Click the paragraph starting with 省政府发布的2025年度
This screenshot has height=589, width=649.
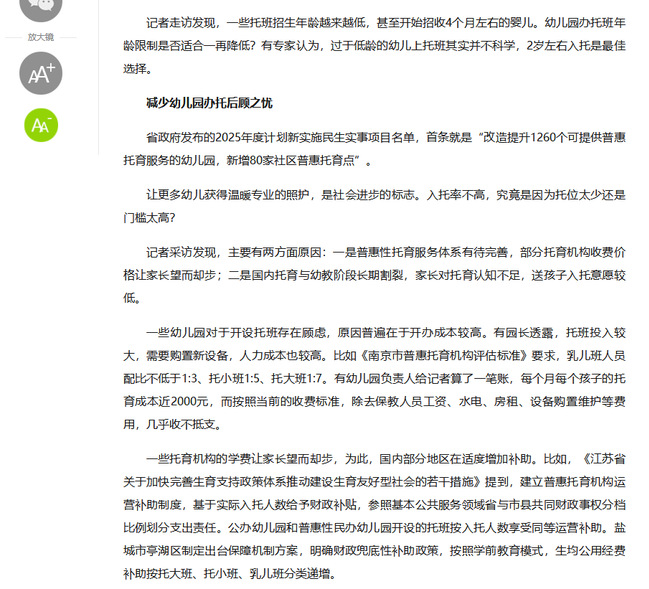(381, 146)
